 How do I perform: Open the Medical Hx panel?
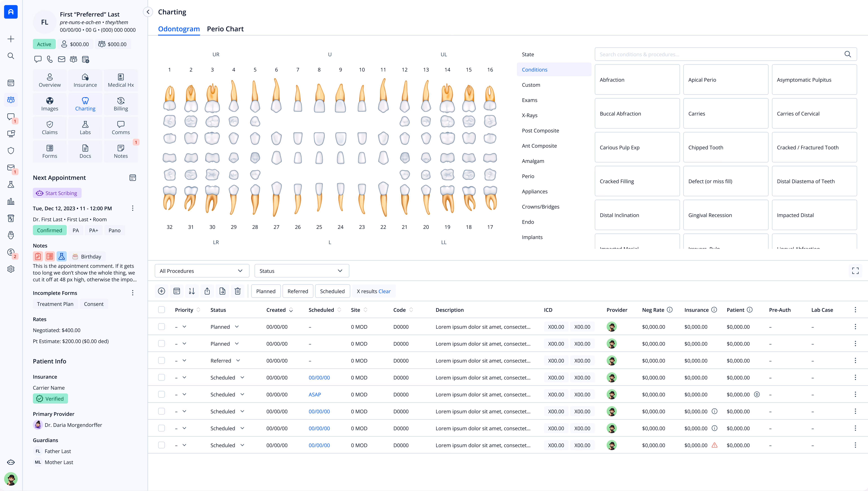(x=121, y=80)
